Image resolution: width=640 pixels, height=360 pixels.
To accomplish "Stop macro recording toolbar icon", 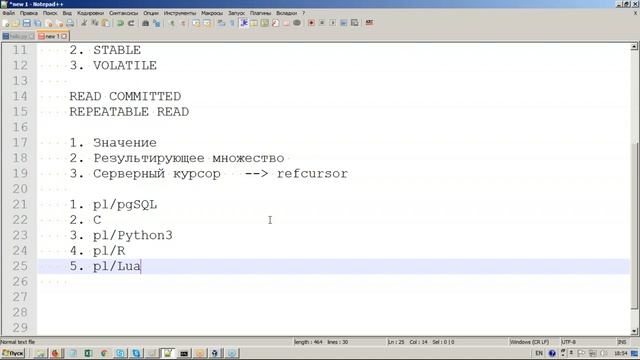I will pyautogui.click(x=322, y=23).
